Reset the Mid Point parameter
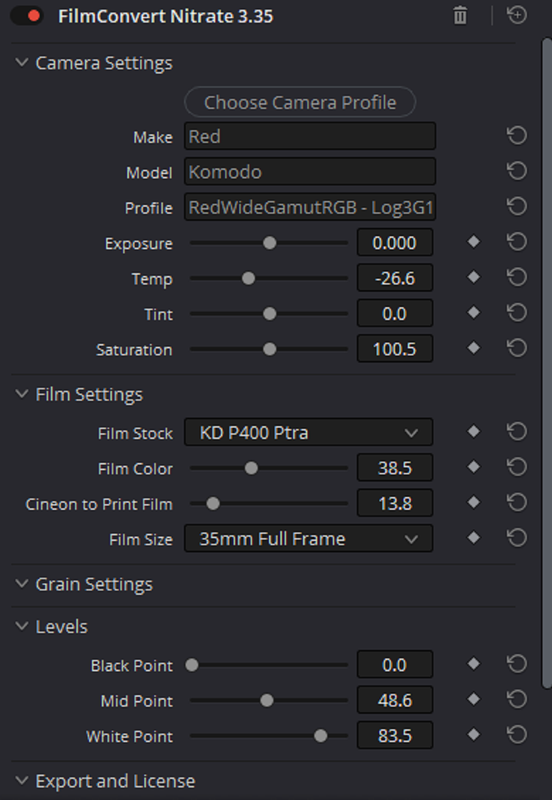 (x=517, y=699)
